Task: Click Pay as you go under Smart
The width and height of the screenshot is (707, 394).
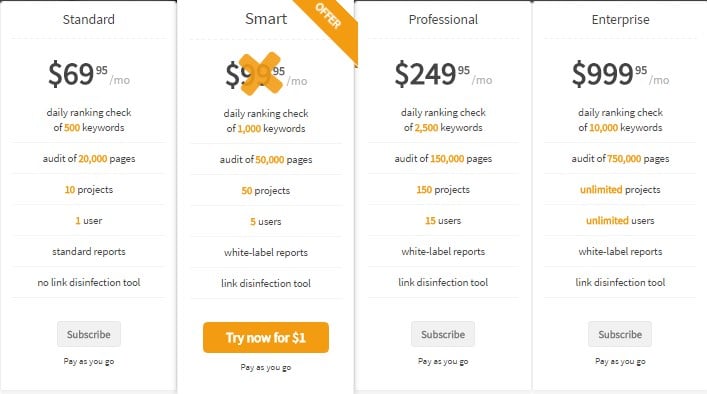Action: (266, 367)
